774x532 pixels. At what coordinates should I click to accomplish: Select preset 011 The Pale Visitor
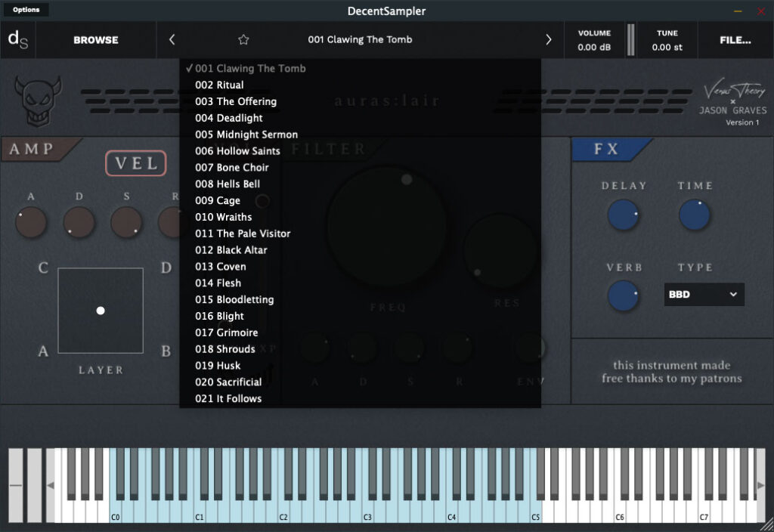361,234
